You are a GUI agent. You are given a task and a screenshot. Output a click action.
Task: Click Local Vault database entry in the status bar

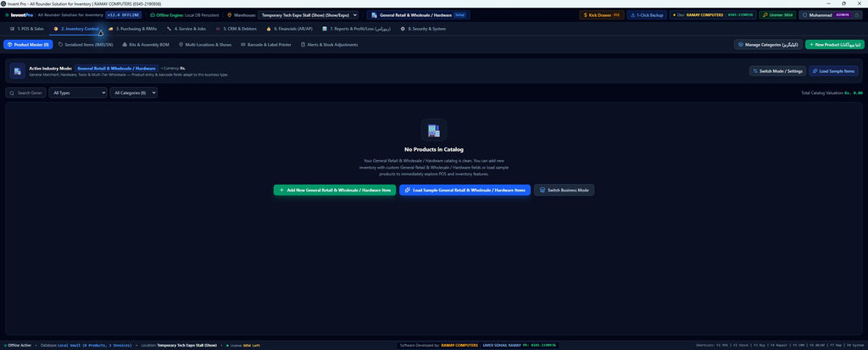[95, 345]
